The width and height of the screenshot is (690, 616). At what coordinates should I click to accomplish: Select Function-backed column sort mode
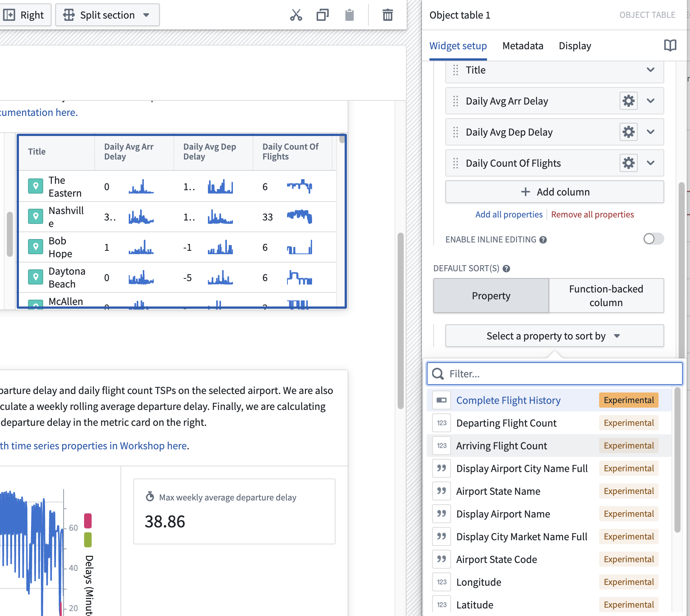click(606, 295)
